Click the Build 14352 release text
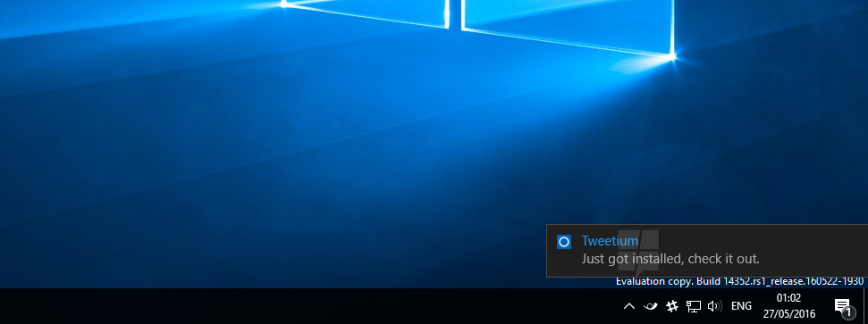The image size is (868, 324). coord(780,281)
